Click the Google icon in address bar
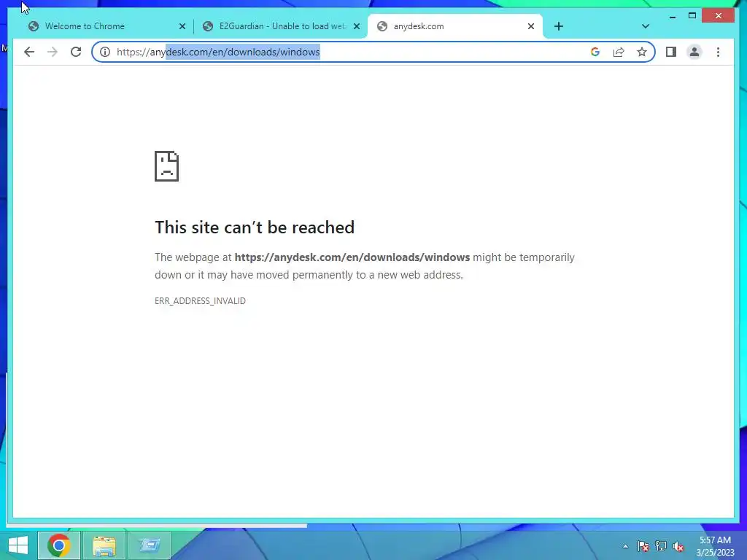 [x=595, y=52]
